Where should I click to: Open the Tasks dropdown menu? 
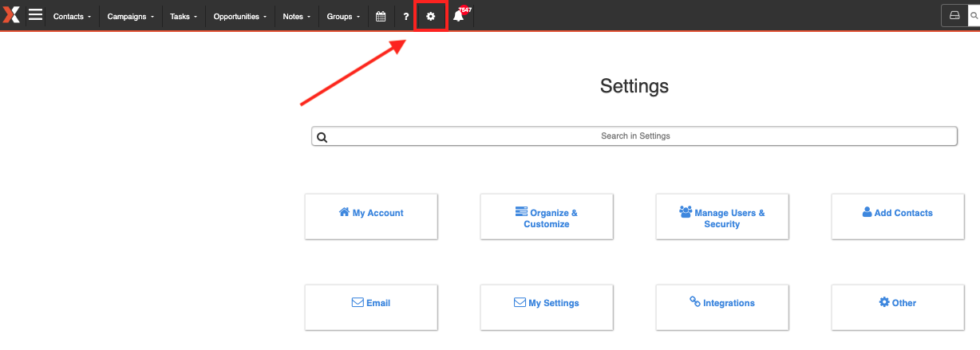(184, 16)
